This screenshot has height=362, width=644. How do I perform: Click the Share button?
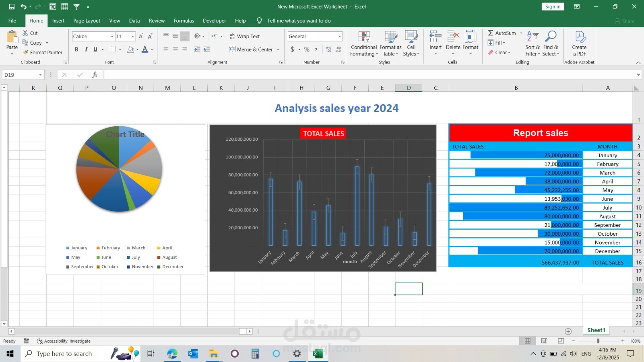click(624, 21)
